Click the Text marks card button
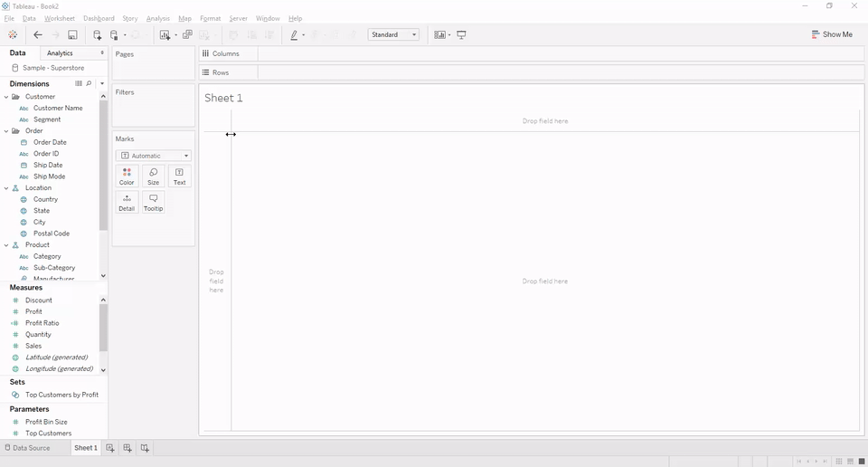The image size is (868, 467). [179, 176]
